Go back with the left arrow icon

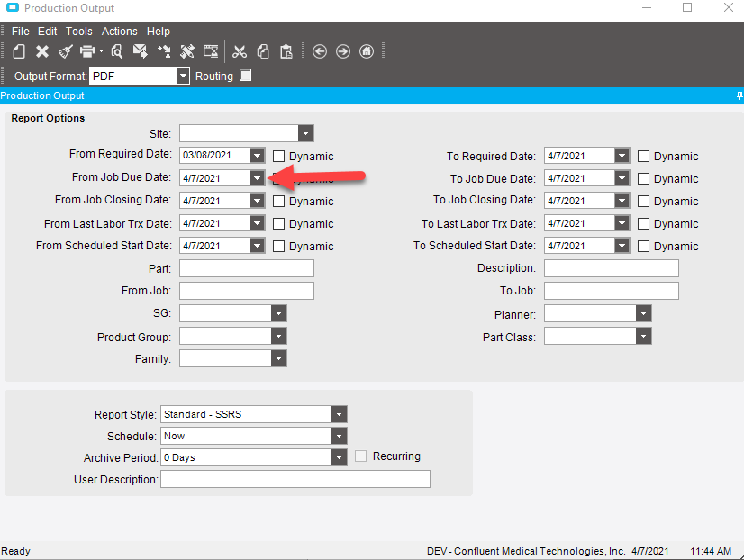(320, 51)
